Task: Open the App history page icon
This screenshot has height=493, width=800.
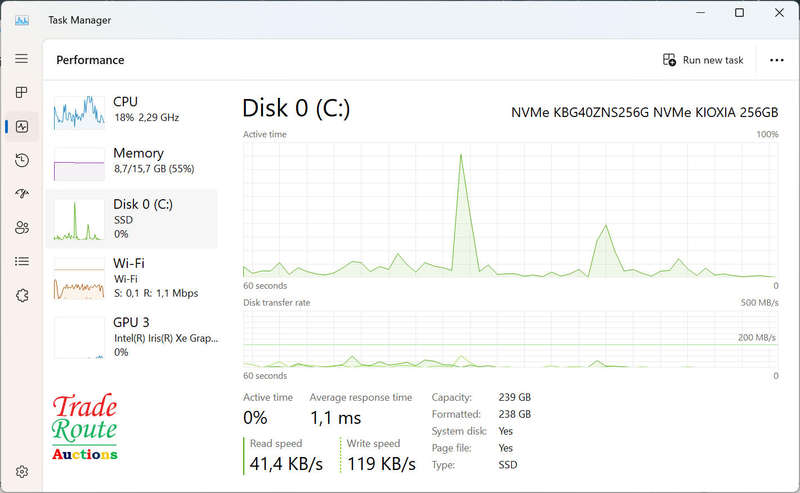Action: [x=21, y=161]
